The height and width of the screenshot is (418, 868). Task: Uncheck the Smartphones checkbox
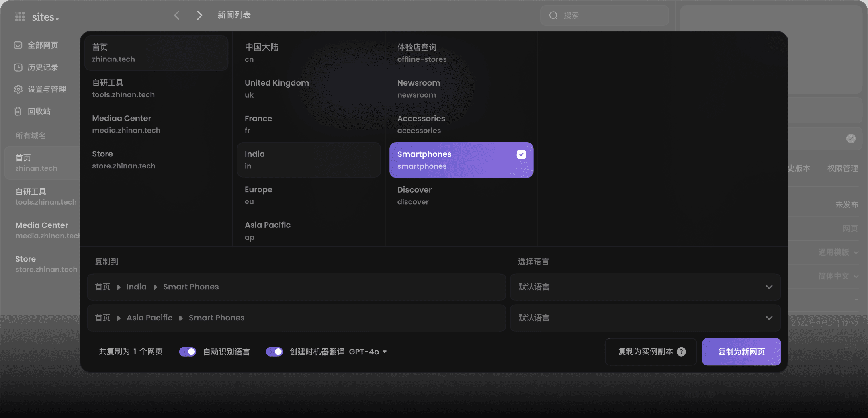click(521, 154)
